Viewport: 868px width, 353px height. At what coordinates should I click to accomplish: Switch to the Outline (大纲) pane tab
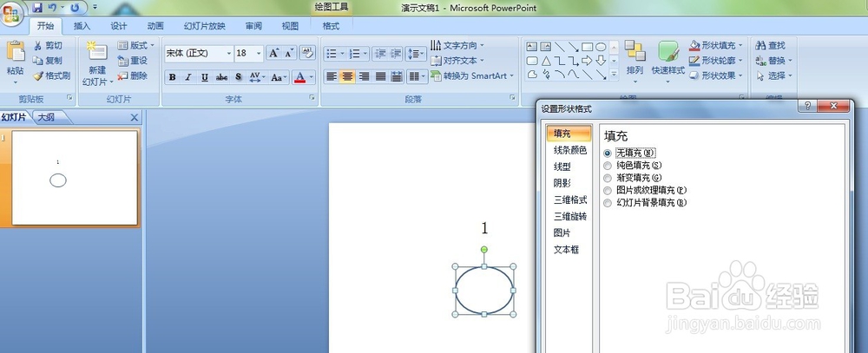click(x=48, y=117)
